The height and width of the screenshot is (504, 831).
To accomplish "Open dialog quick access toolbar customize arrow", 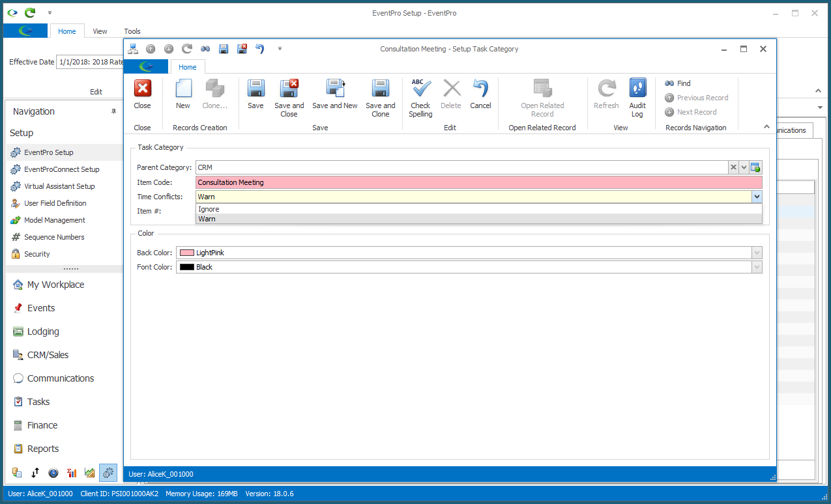I will click(280, 49).
